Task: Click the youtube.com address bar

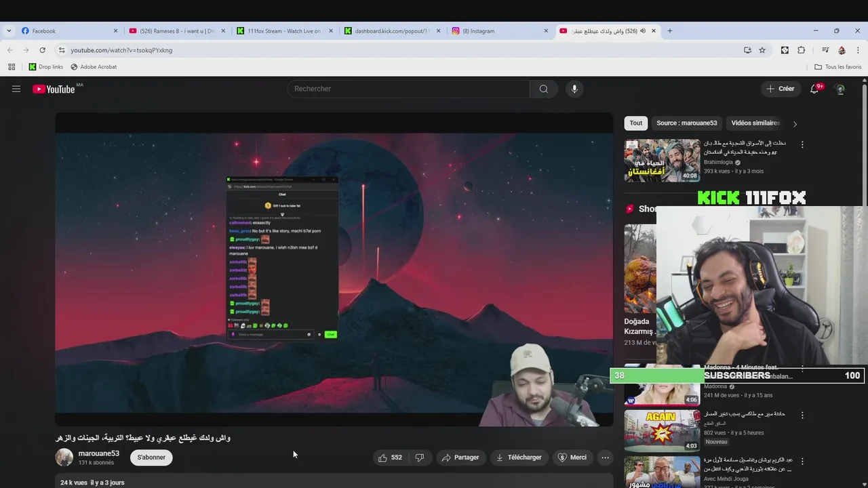Action: 400,50
